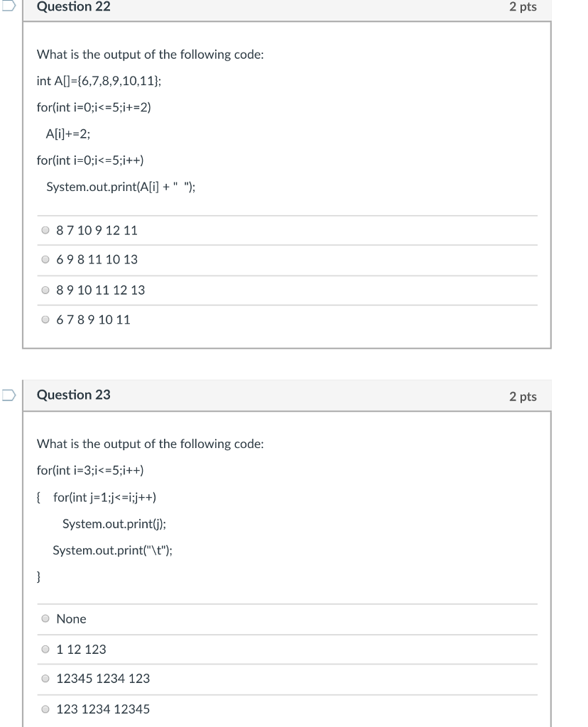Click the Question 23 heading
Viewport: 588px width, 727px height.
[74, 395]
